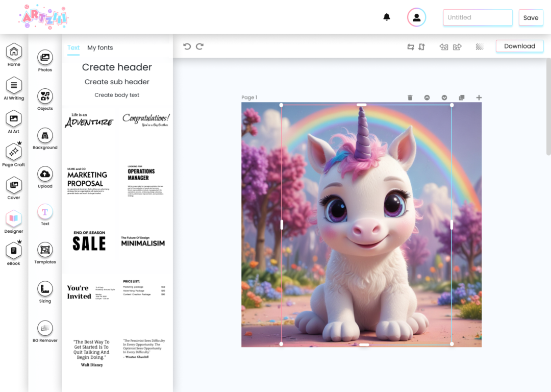
Task: Send selected layer backward
Action: click(x=444, y=47)
